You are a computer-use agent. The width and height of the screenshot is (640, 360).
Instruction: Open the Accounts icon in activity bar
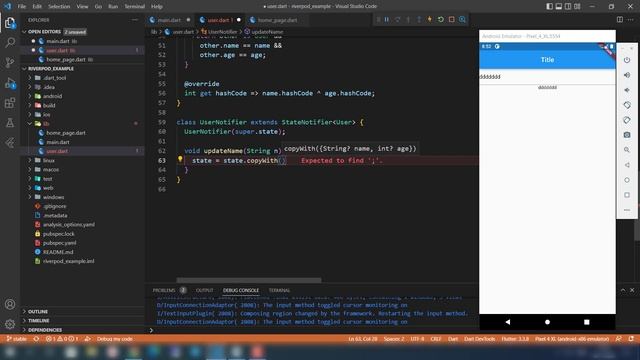tap(10, 304)
